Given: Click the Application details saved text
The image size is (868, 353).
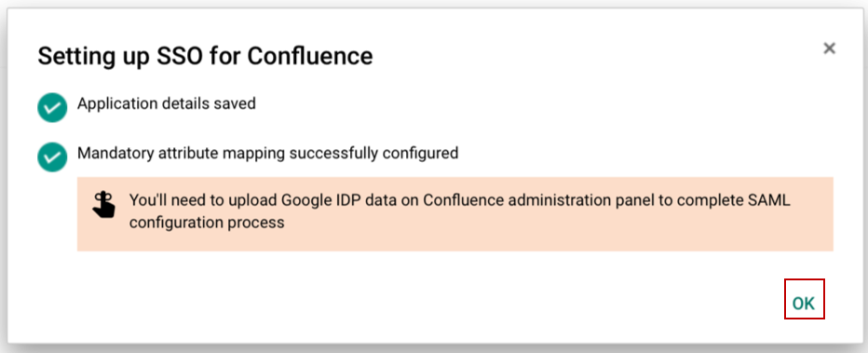Looking at the screenshot, I should pos(167,103).
